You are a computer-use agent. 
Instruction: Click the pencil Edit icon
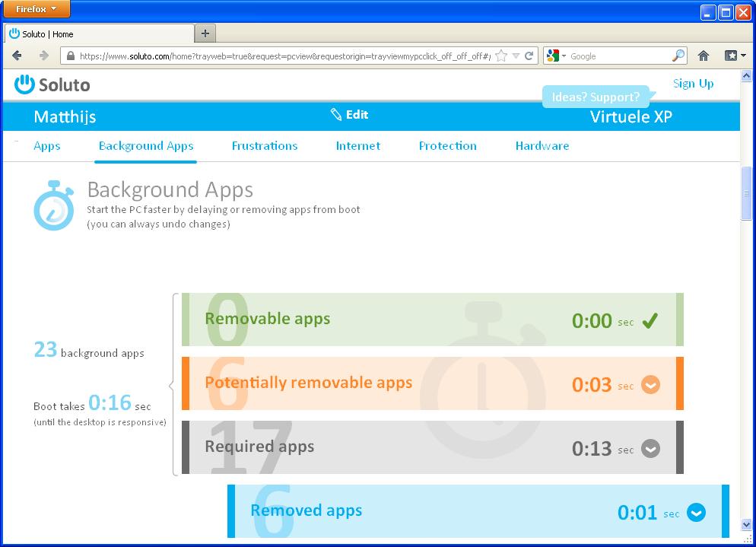[336, 115]
